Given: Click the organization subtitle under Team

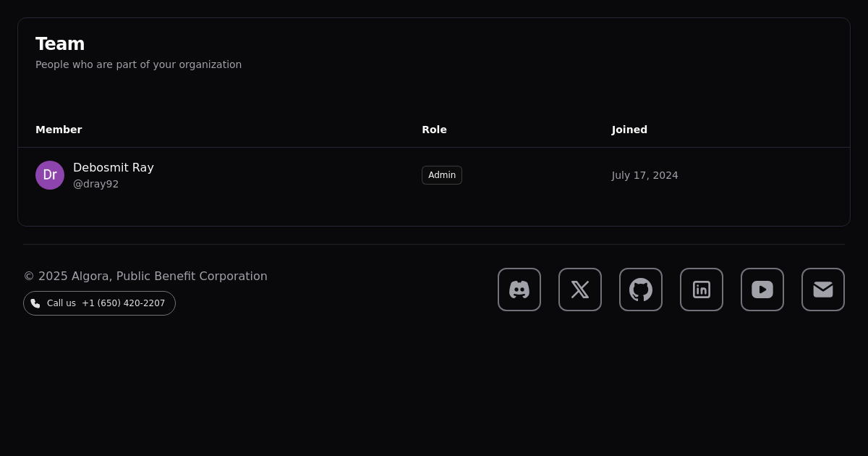Looking at the screenshot, I should point(139,64).
